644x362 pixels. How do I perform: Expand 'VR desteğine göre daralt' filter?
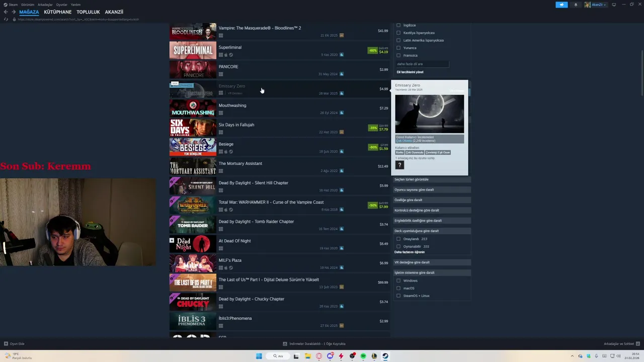(432, 262)
